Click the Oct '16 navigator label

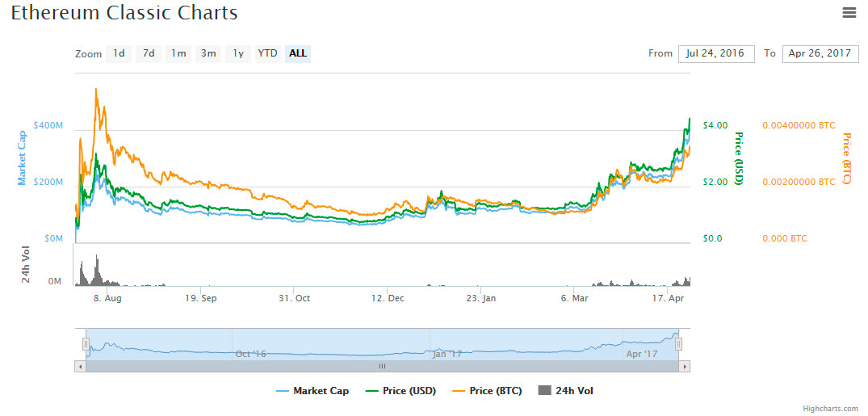(251, 354)
